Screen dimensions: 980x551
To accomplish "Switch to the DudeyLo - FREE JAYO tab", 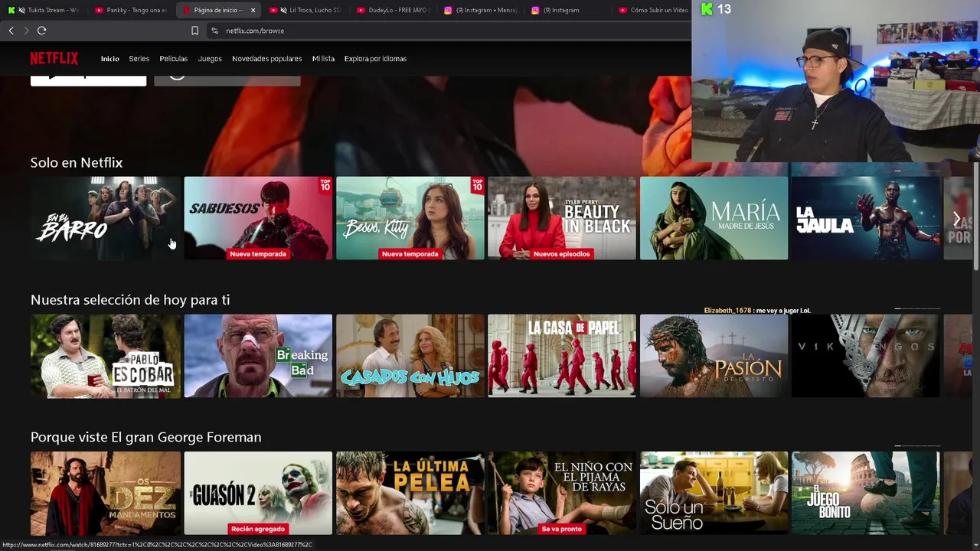I will coord(394,10).
